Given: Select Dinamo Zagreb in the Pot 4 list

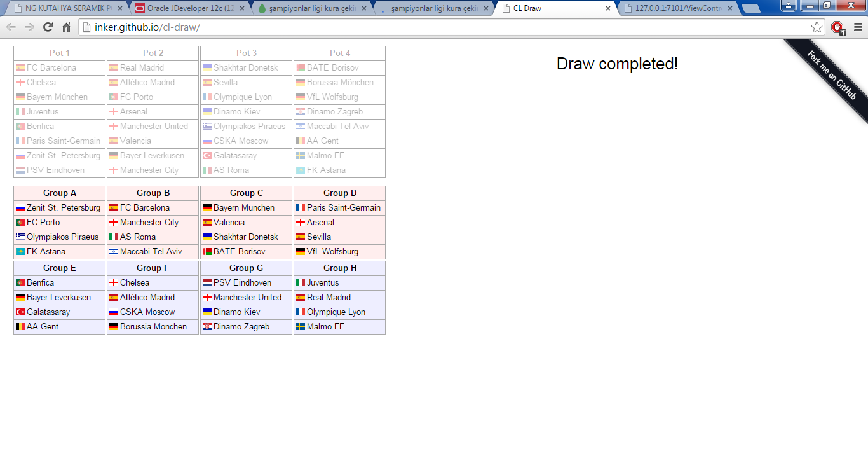Looking at the screenshot, I should 340,112.
